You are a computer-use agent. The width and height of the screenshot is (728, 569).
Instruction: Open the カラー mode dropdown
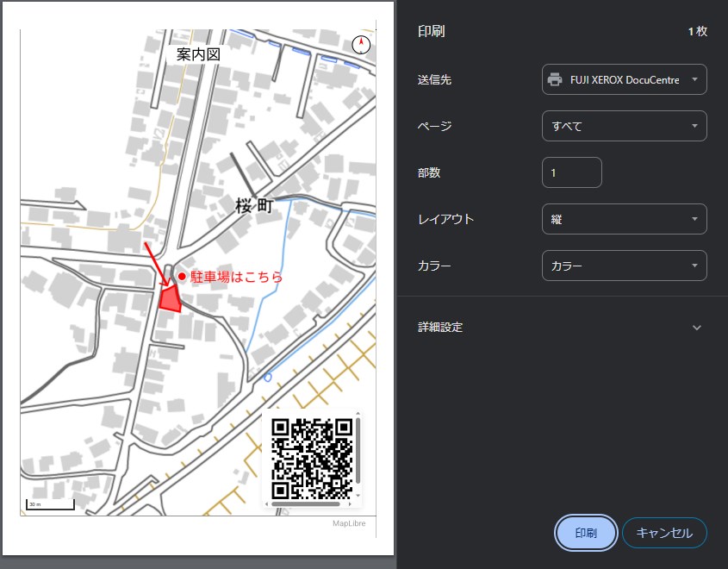point(624,266)
